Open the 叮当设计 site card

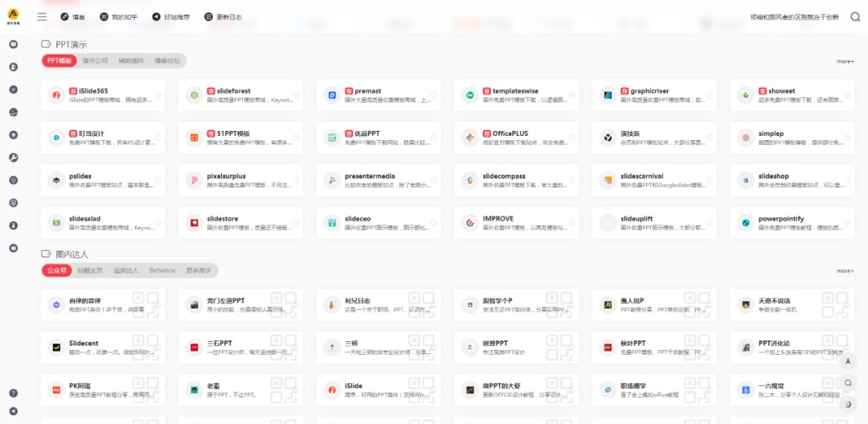(103, 138)
